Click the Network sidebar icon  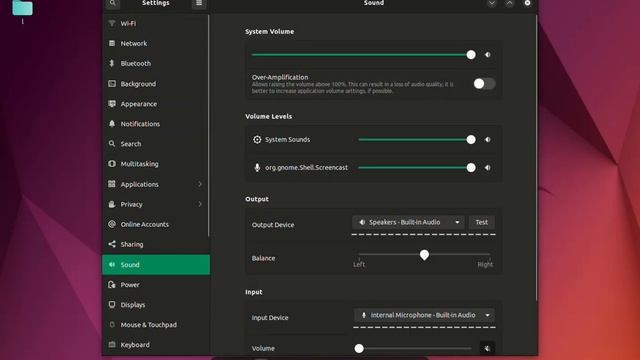tap(112, 43)
